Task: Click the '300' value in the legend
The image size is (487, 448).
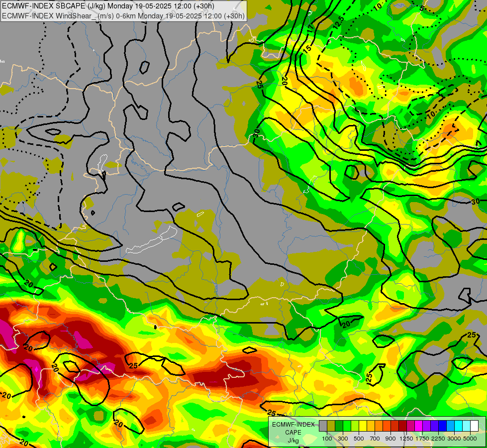Action: (x=343, y=439)
